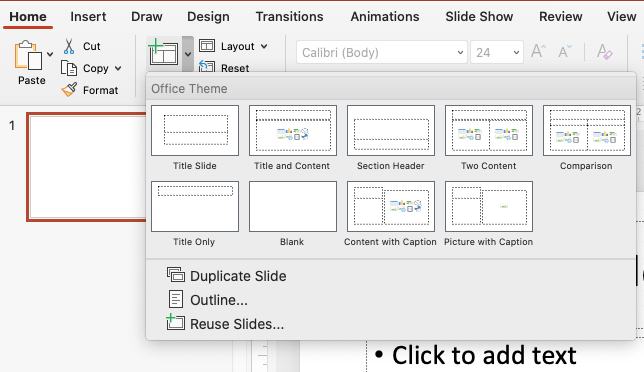The width and height of the screenshot is (644, 372).
Task: Open the Paste options dropdown arrow
Action: [50, 54]
